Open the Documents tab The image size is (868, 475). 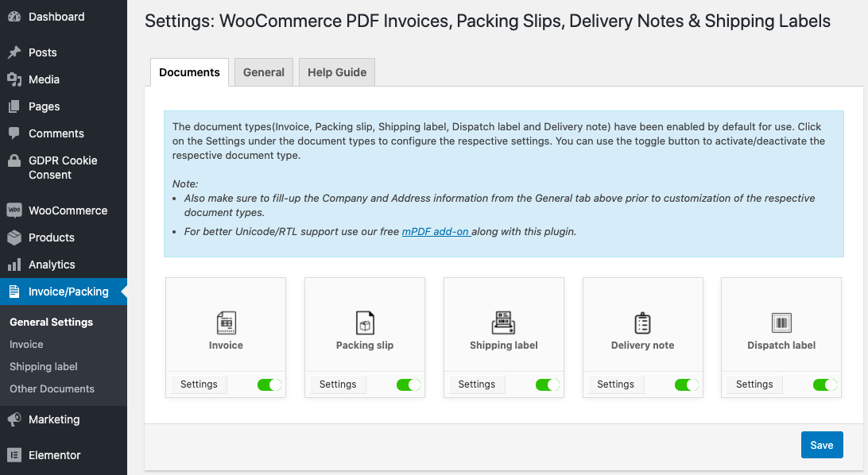[189, 72]
